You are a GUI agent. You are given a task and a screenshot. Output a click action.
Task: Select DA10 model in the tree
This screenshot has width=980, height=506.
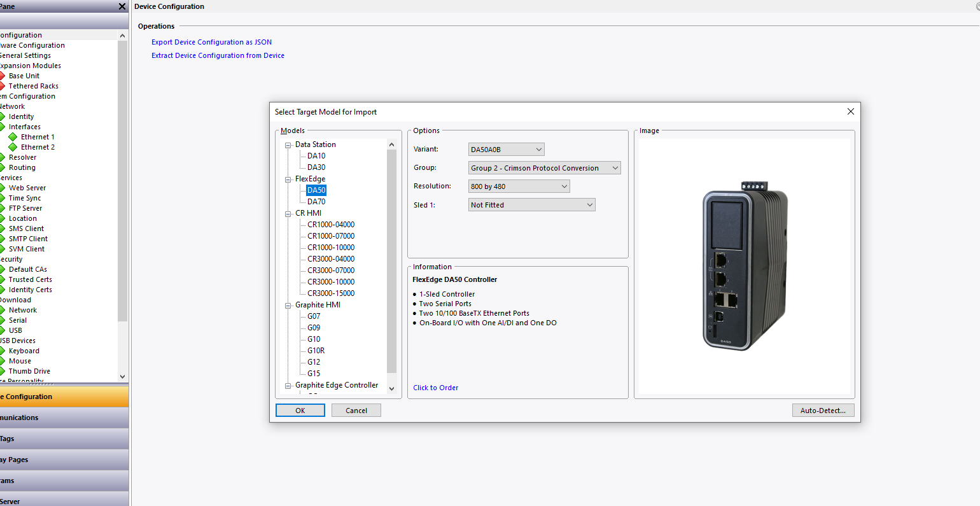(x=316, y=156)
